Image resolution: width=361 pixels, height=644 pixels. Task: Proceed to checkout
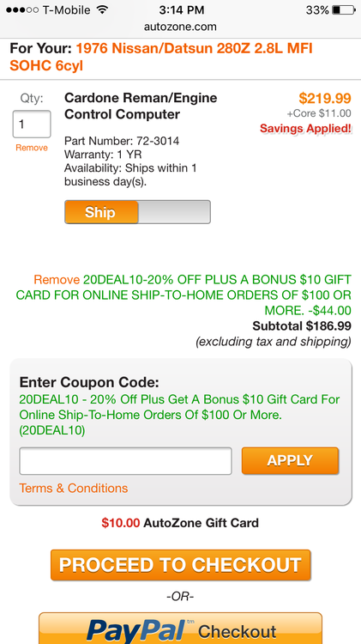point(180,565)
